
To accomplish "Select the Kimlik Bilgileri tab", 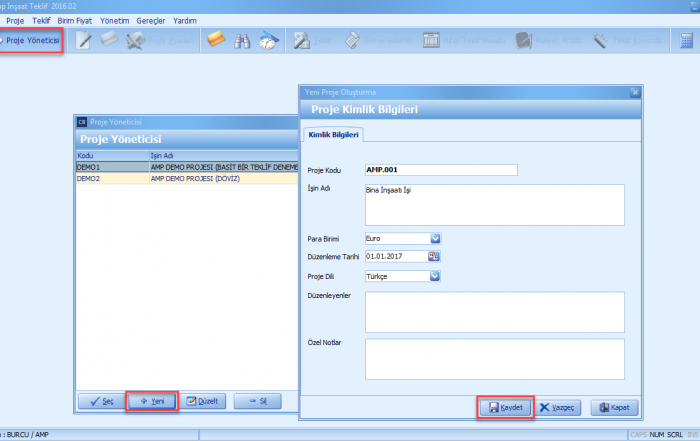I will pos(334,134).
